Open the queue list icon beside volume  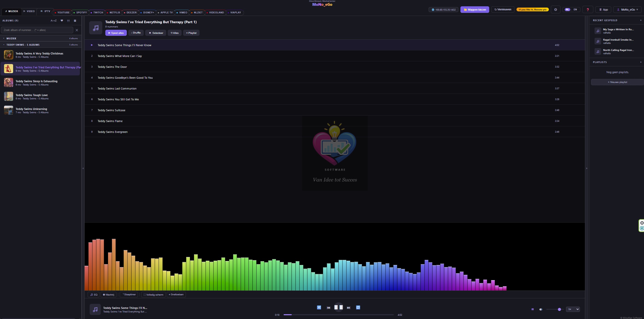point(533,309)
